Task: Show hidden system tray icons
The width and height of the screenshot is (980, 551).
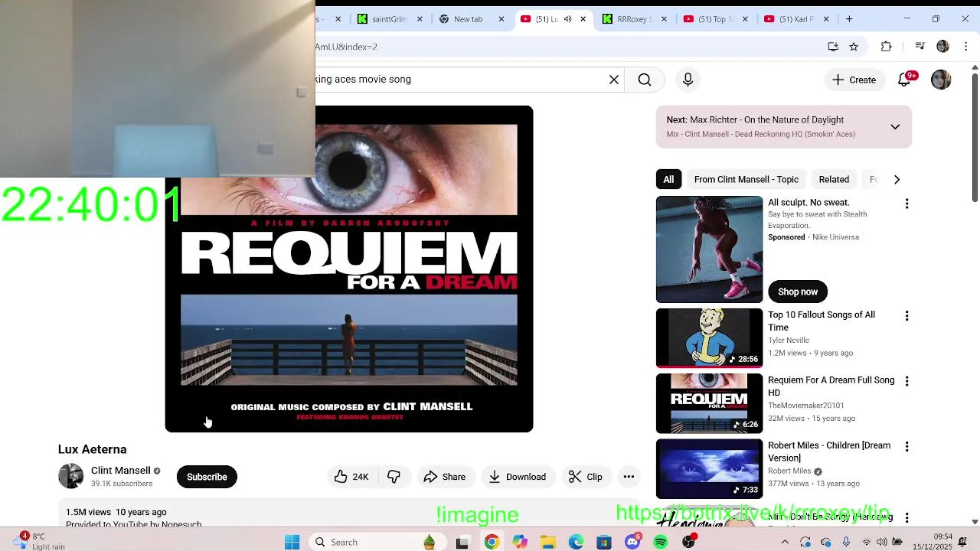Action: tap(785, 542)
